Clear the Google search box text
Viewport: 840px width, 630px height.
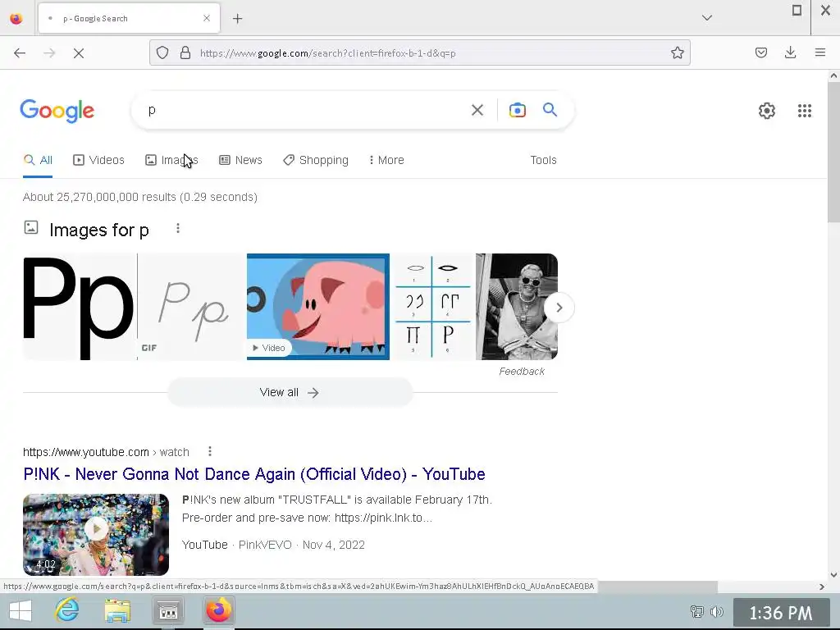(477, 110)
